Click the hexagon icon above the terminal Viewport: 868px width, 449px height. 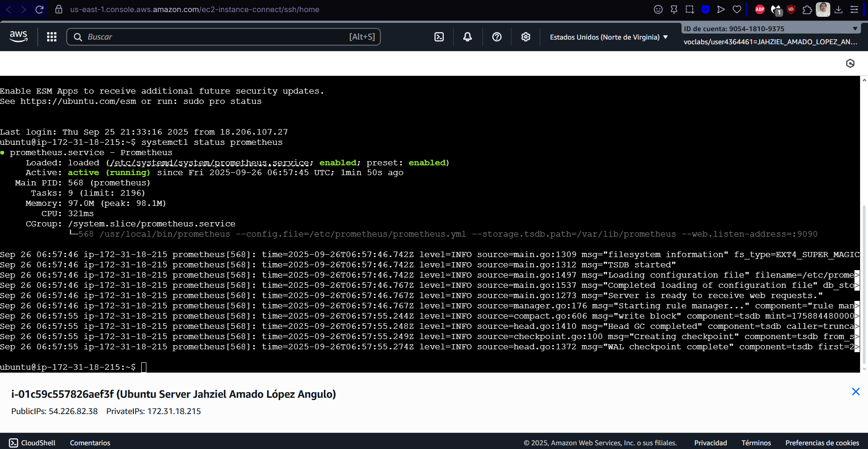[x=850, y=63]
